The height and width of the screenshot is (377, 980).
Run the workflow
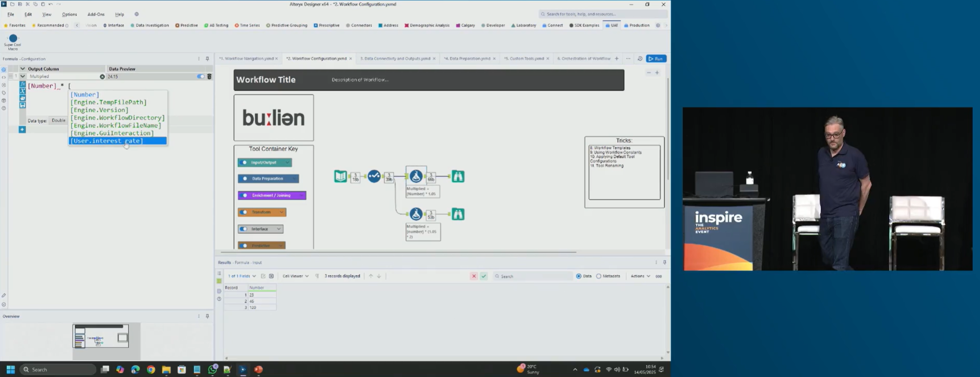[656, 59]
